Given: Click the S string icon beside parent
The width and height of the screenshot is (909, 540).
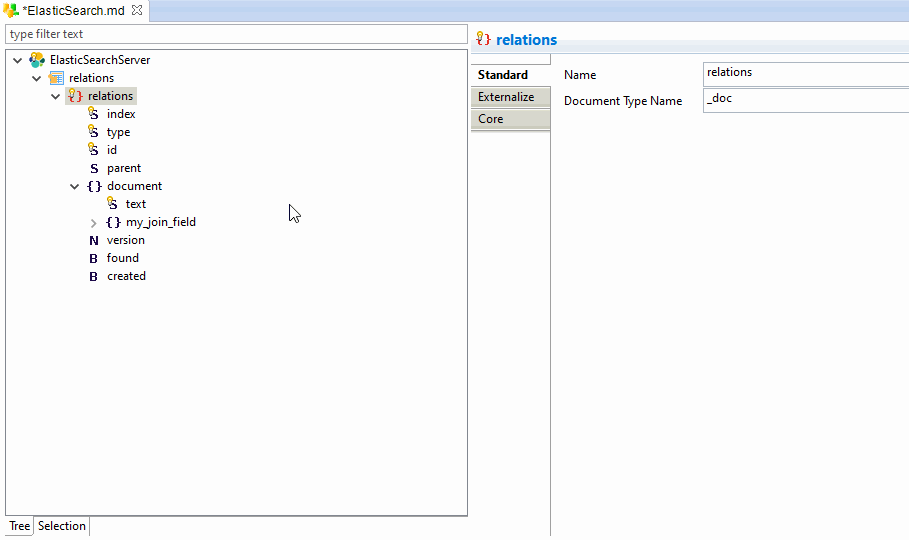Looking at the screenshot, I should [94, 168].
